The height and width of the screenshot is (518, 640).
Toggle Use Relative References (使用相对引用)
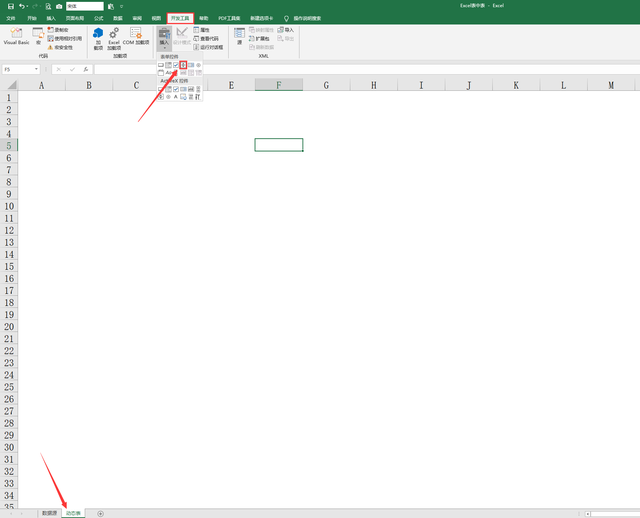64,38
